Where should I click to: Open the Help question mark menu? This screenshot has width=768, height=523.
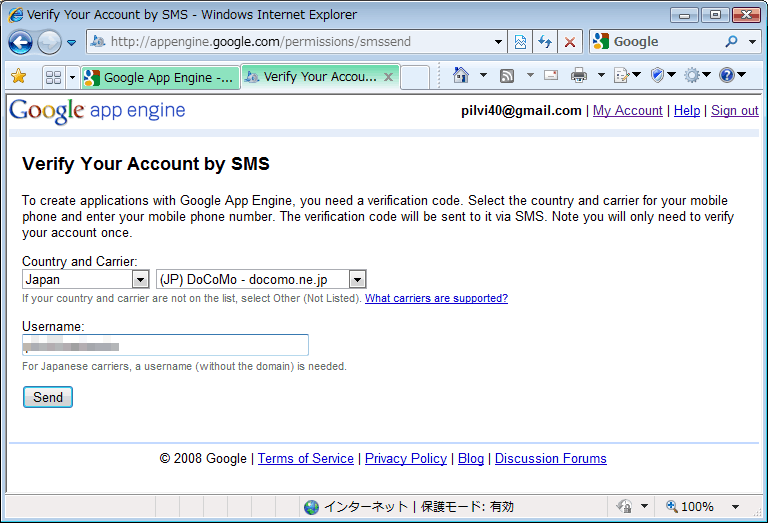tap(732, 75)
